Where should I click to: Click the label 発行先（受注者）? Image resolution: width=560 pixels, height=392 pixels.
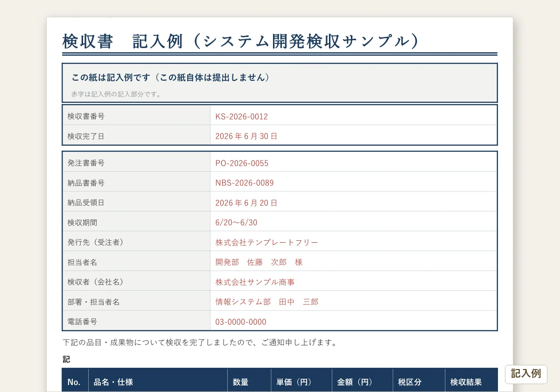(96, 242)
